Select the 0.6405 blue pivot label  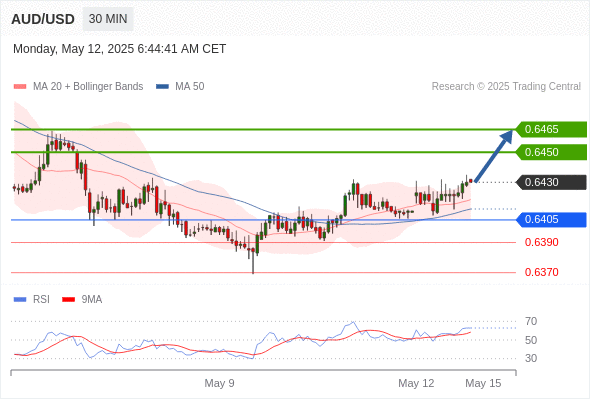pos(551,220)
